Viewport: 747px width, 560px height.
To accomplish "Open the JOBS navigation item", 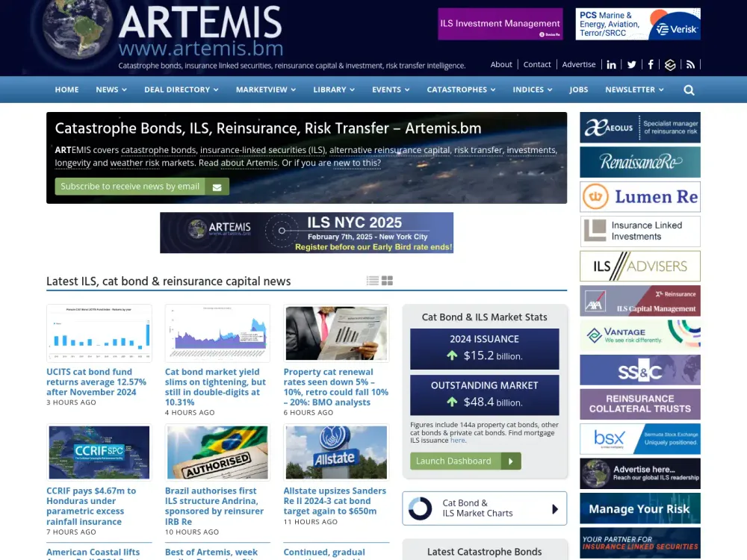I will (x=579, y=90).
